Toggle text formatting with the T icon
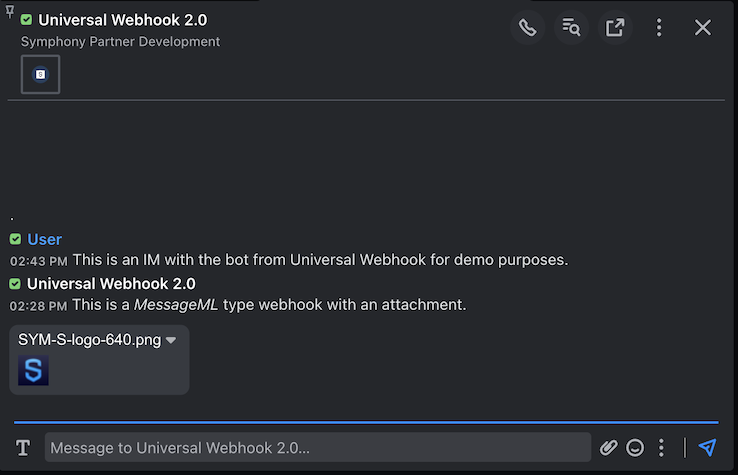Image resolution: width=738 pixels, height=475 pixels. click(x=23, y=447)
